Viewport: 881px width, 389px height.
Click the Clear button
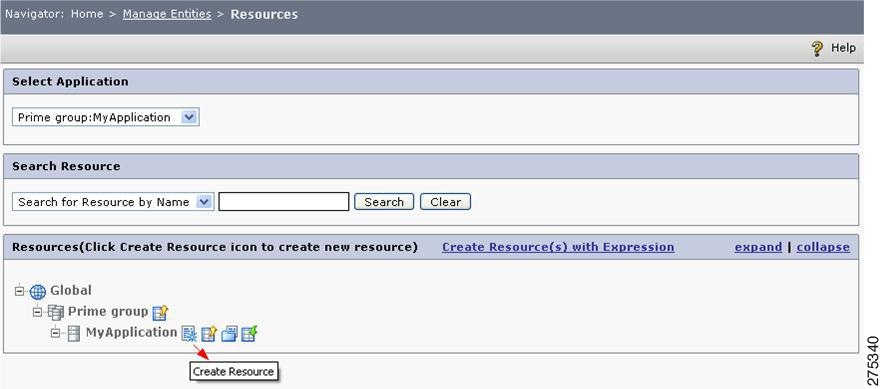pyautogui.click(x=446, y=202)
